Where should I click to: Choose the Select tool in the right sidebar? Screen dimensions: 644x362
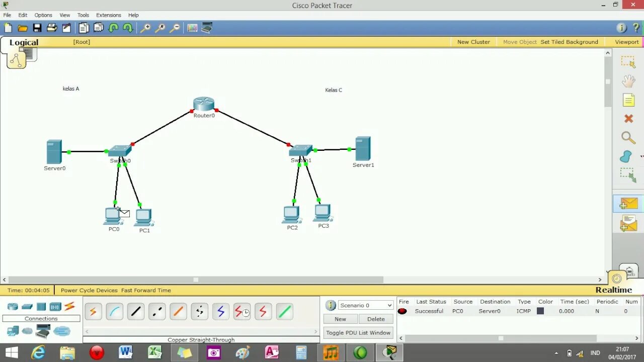pyautogui.click(x=628, y=62)
